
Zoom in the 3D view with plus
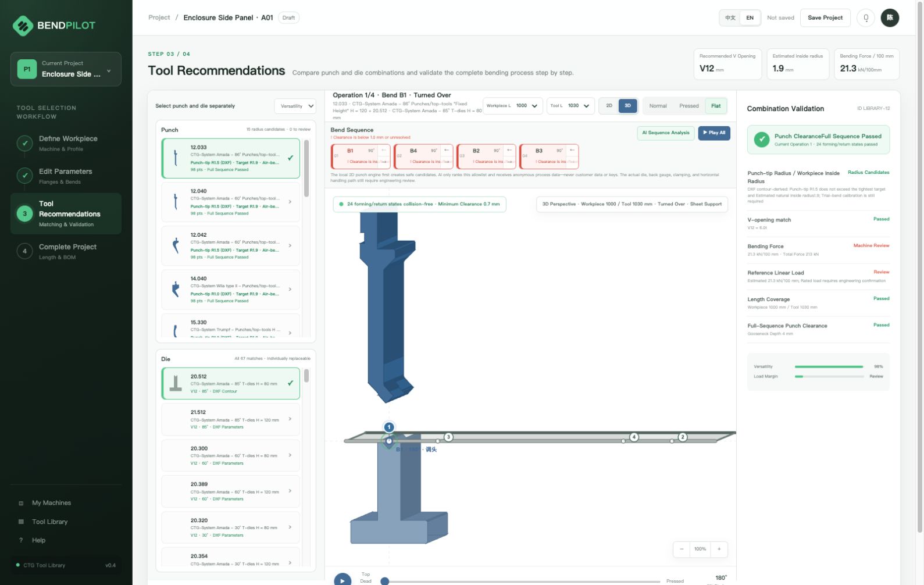point(719,549)
